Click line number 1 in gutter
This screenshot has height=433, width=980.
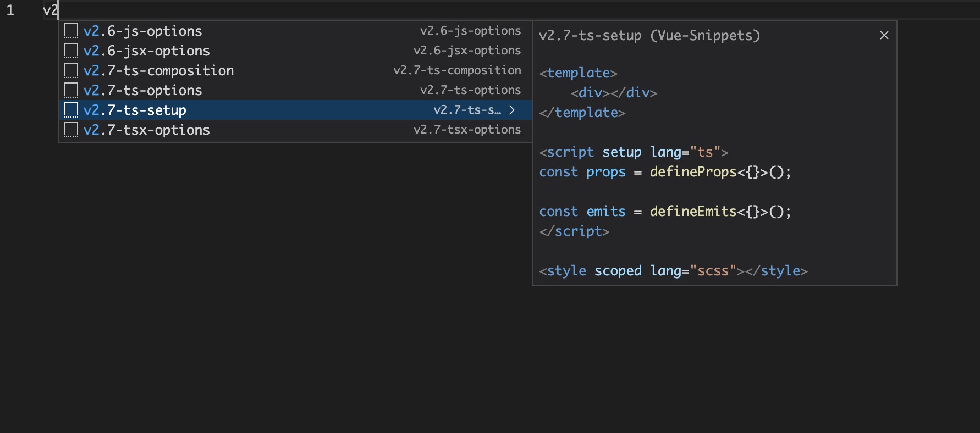(x=10, y=10)
